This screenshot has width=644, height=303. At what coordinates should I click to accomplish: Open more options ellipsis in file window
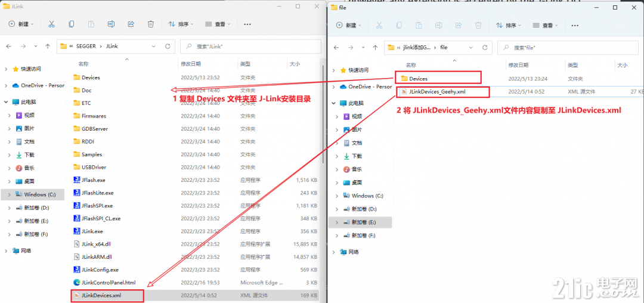click(575, 25)
